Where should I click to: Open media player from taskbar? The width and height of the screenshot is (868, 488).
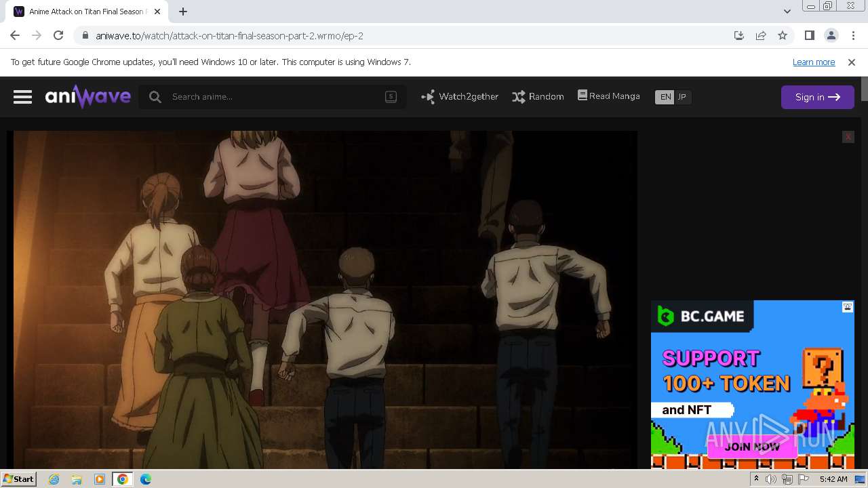click(x=100, y=479)
